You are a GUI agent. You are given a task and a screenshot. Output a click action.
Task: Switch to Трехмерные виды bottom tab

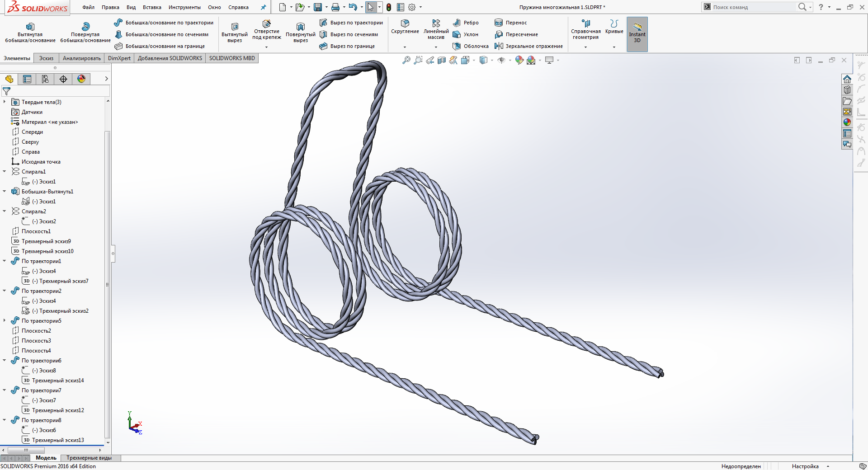[89, 458]
